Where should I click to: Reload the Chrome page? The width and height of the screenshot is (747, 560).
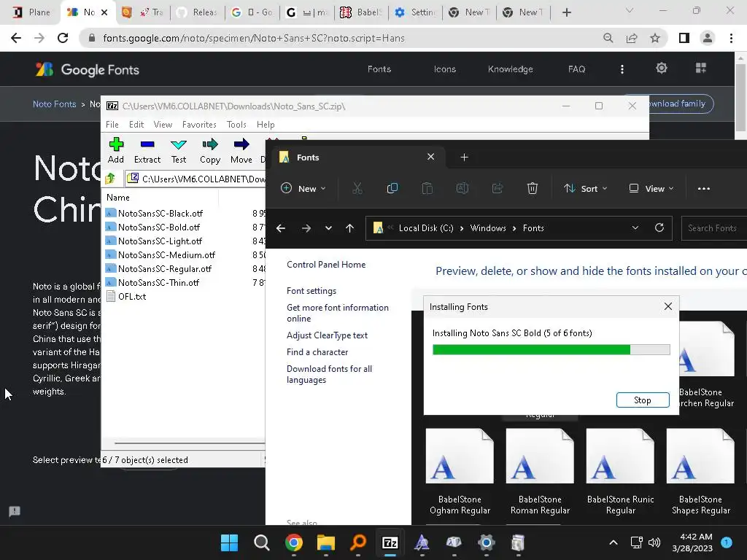(63, 38)
